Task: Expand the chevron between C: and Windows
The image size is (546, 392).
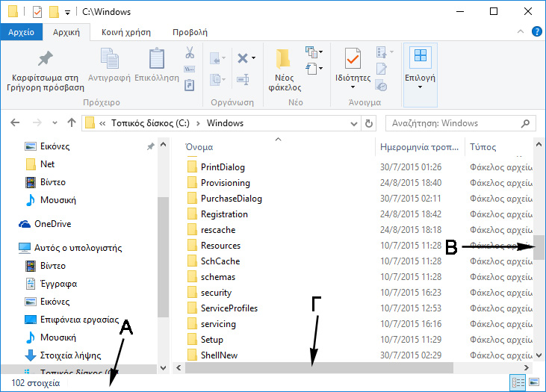Action: click(198, 123)
